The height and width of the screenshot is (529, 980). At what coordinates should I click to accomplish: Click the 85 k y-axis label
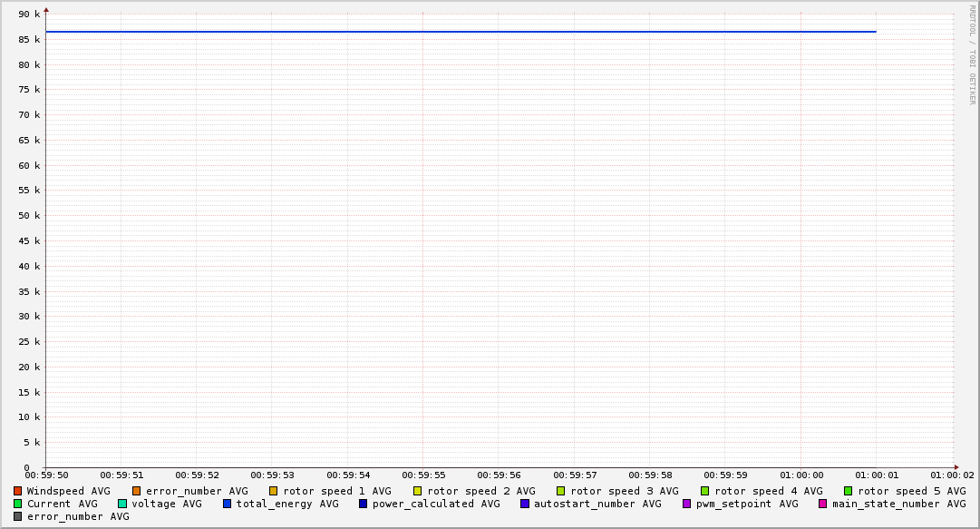[x=30, y=40]
